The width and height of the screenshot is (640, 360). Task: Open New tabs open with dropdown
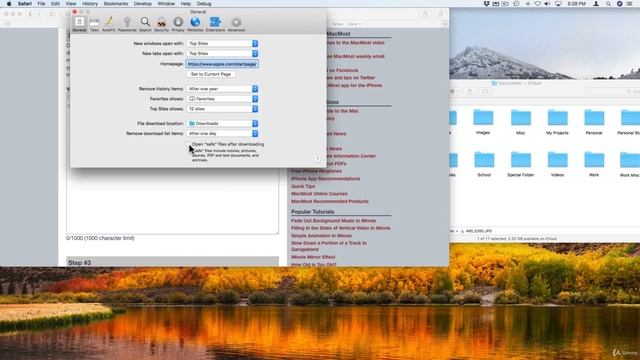222,53
